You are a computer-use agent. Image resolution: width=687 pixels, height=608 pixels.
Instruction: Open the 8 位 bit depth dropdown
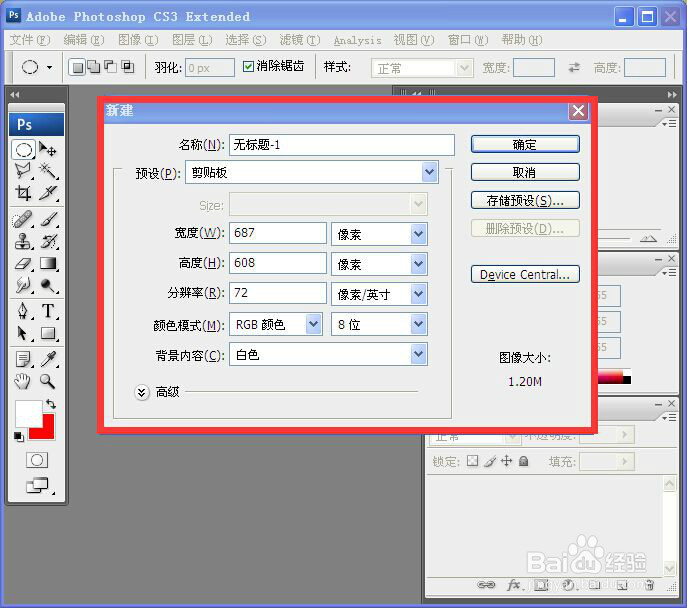418,324
